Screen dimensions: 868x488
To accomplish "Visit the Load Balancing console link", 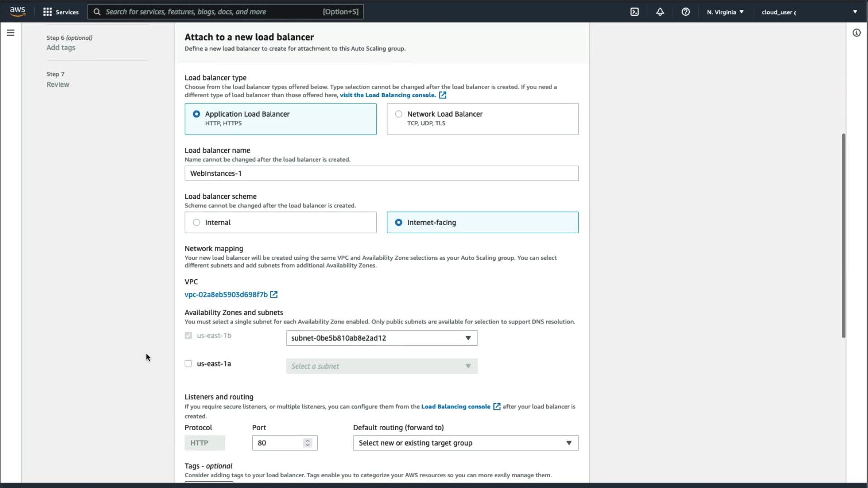I will (388, 95).
